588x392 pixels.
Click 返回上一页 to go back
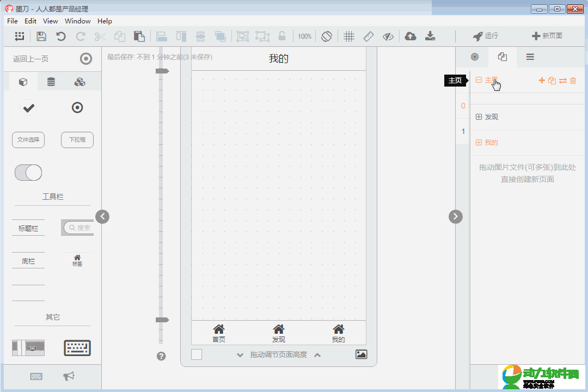(x=30, y=59)
